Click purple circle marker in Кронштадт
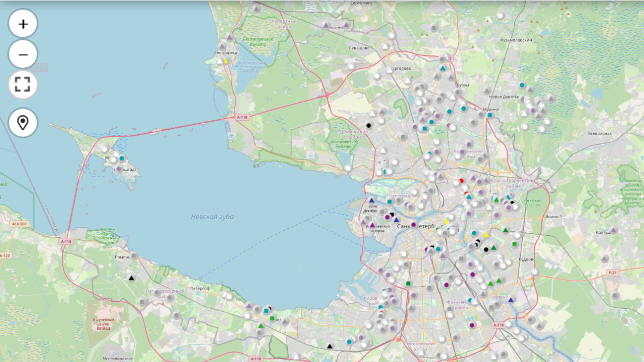Image resolution: width=644 pixels, height=362 pixels. click(x=119, y=169)
